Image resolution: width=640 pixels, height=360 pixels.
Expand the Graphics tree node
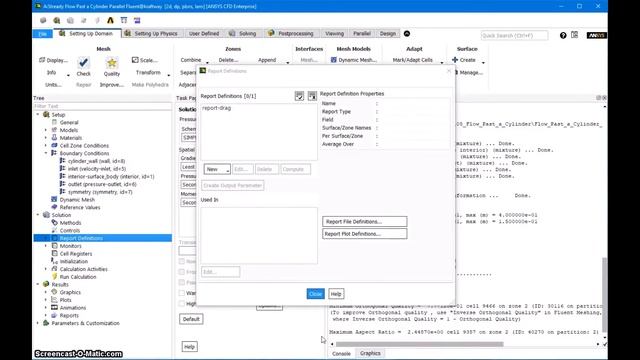[x=46, y=292]
